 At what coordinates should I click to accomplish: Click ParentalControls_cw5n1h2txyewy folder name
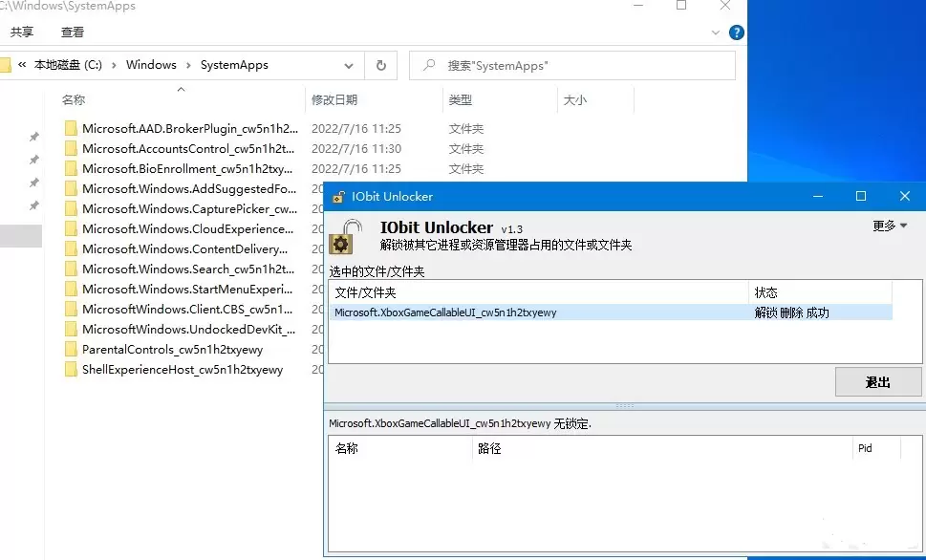(172, 350)
